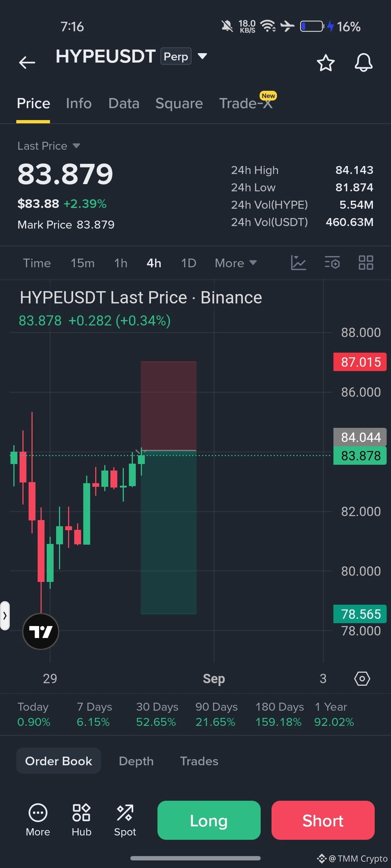Tap the chart title HYPEUSDT Last Price · Binance
Image resolution: width=391 pixels, height=868 pixels.
click(141, 298)
